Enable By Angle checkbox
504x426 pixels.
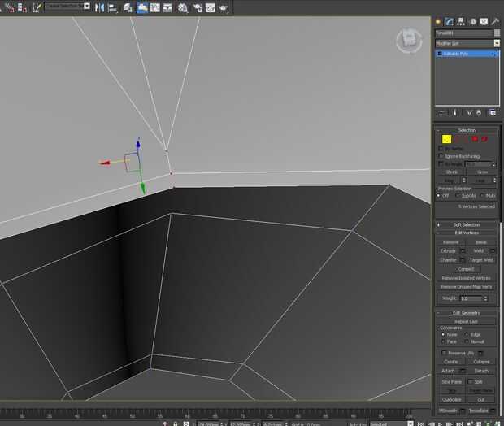pyautogui.click(x=441, y=164)
